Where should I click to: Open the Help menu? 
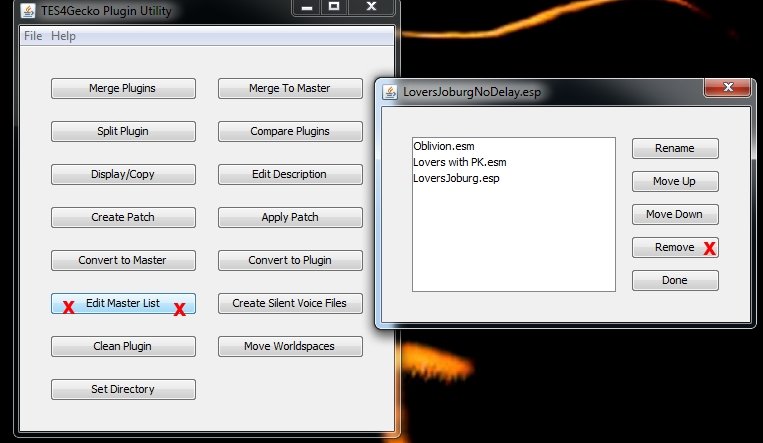click(x=63, y=36)
